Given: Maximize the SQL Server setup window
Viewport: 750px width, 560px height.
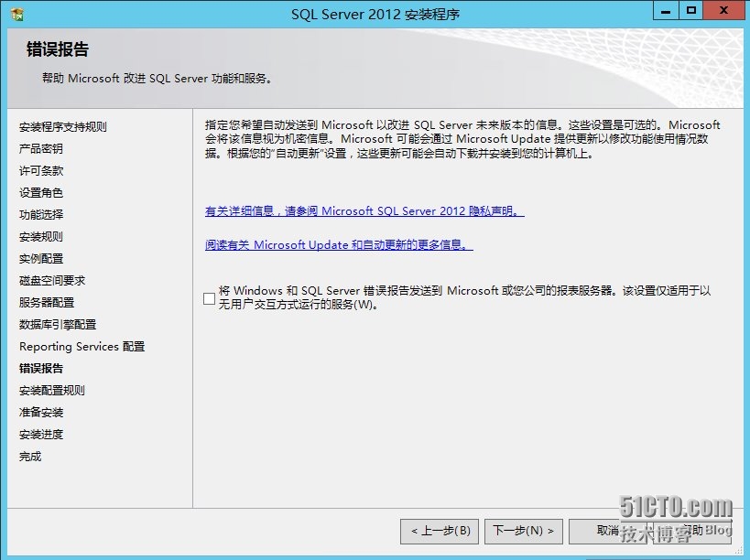Looking at the screenshot, I should [x=690, y=11].
